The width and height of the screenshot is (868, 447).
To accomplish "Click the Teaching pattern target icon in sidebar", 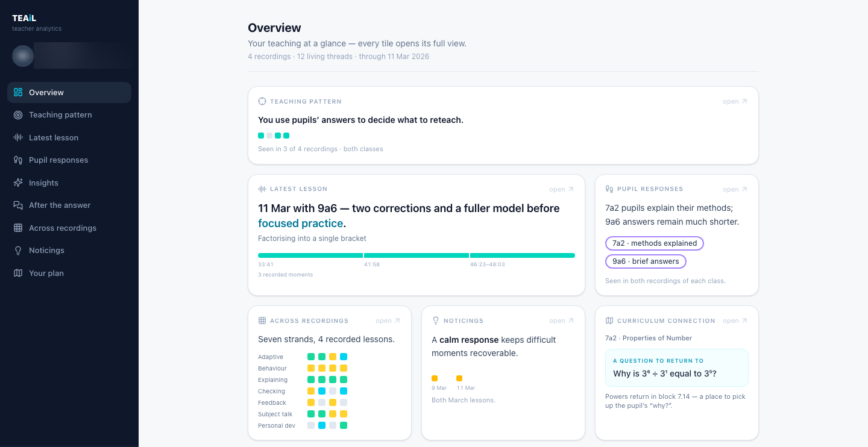I will pos(18,115).
